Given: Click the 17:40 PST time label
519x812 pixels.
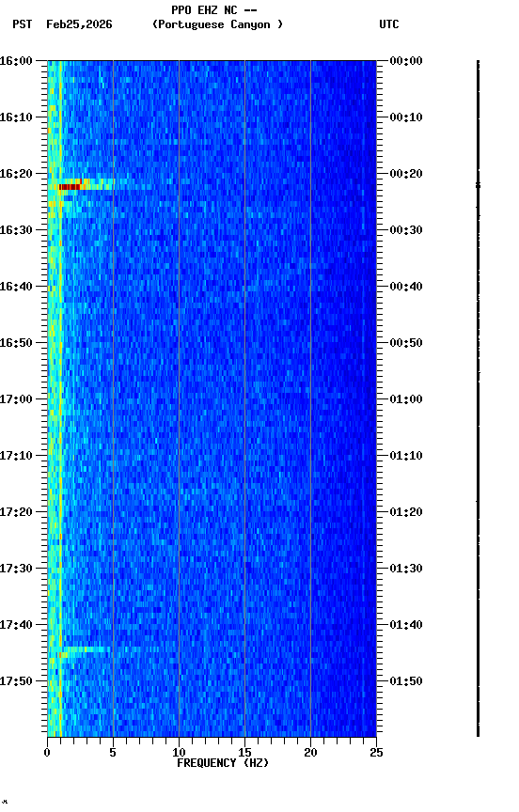Looking at the screenshot, I should tap(16, 626).
